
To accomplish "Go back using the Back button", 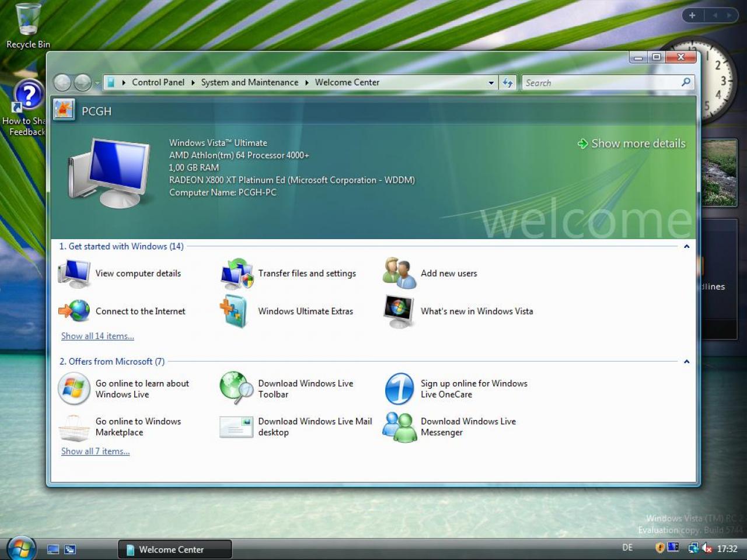I will pyautogui.click(x=62, y=83).
